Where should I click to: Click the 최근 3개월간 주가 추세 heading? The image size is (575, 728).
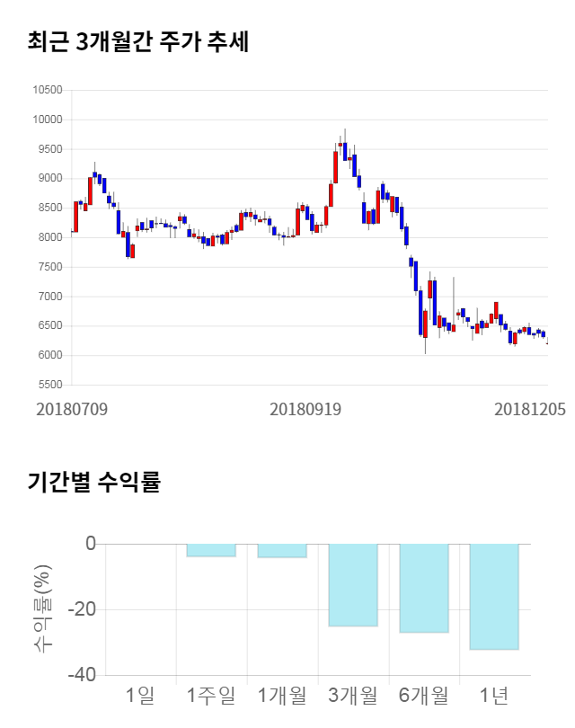click(138, 42)
